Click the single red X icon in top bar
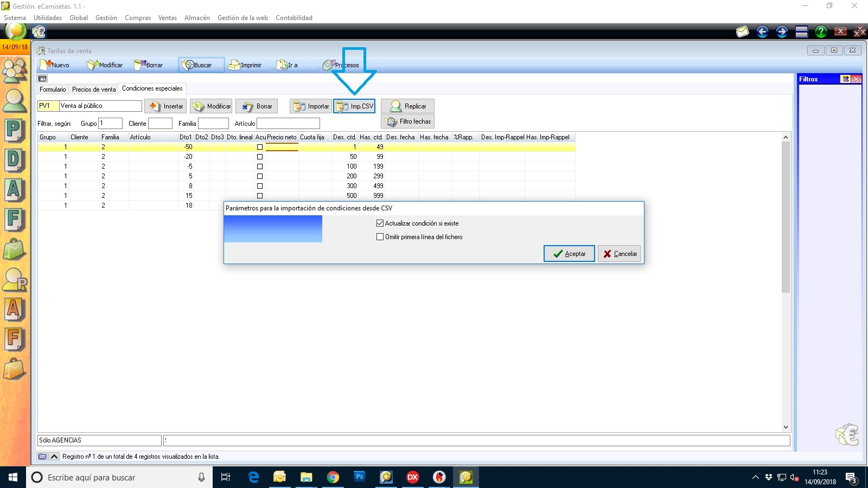The height and width of the screenshot is (488, 868). point(840,31)
